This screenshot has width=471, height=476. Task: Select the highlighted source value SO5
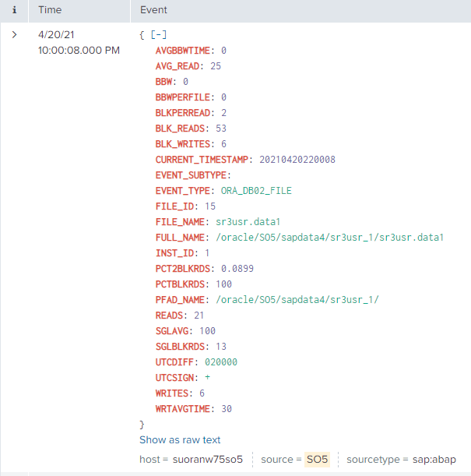[x=317, y=460]
